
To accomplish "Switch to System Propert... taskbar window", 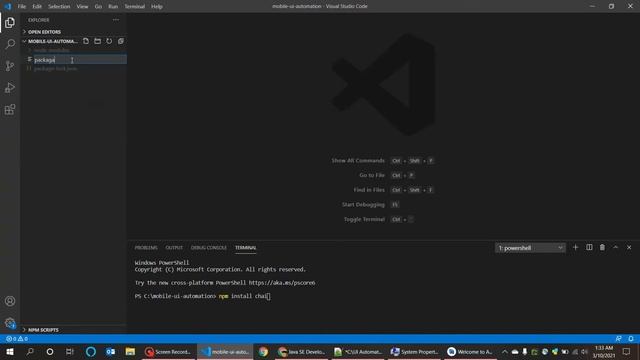I will click(x=414, y=351).
